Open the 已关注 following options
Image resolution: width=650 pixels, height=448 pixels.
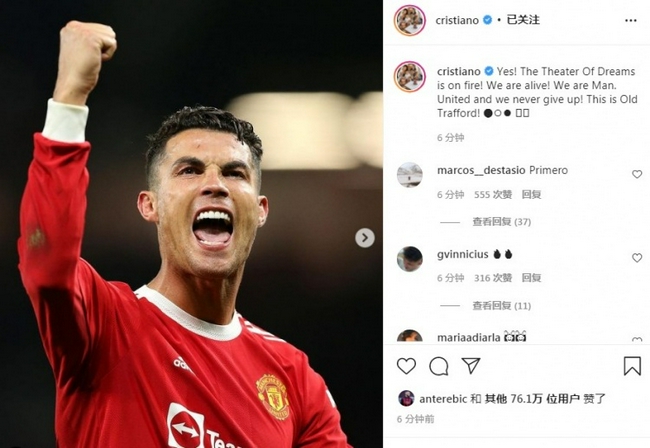pyautogui.click(x=523, y=20)
